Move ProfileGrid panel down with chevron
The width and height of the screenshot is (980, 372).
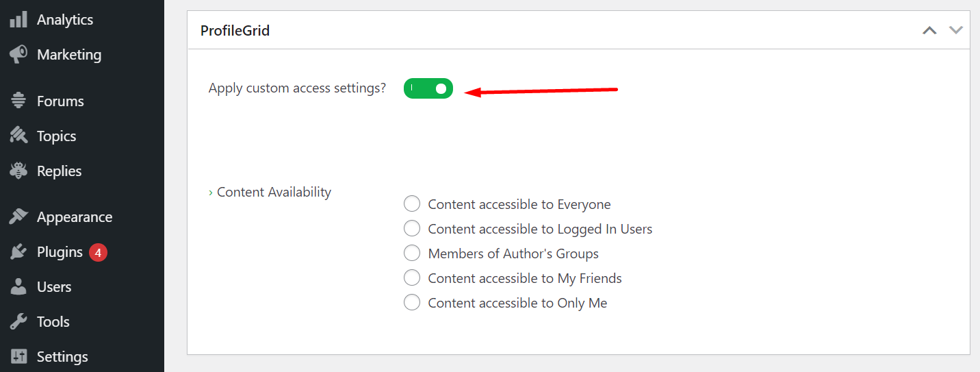(956, 30)
